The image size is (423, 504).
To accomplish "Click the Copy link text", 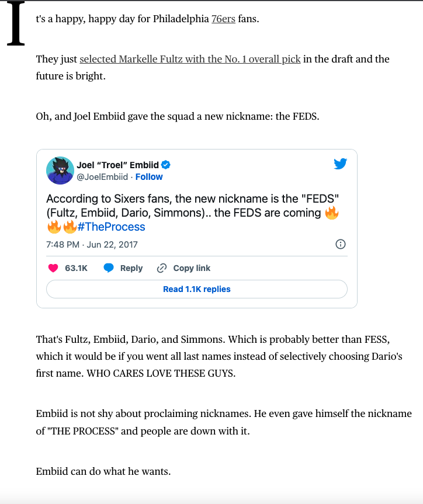I will pyautogui.click(x=192, y=268).
